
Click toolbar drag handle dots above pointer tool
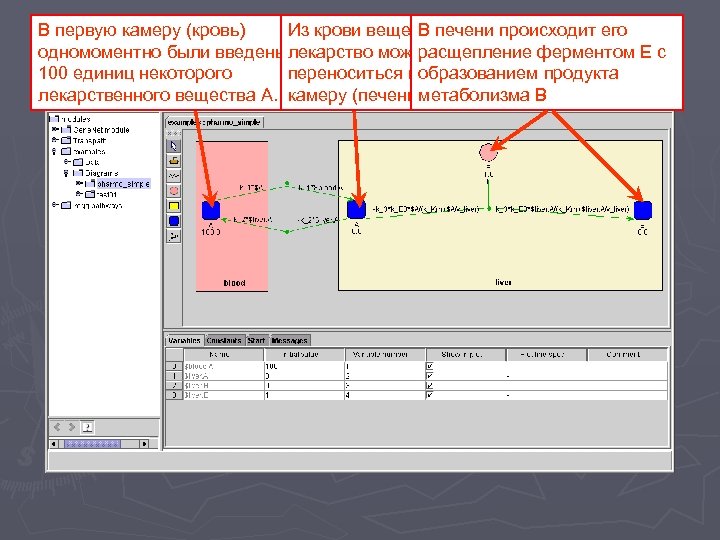pyautogui.click(x=174, y=133)
